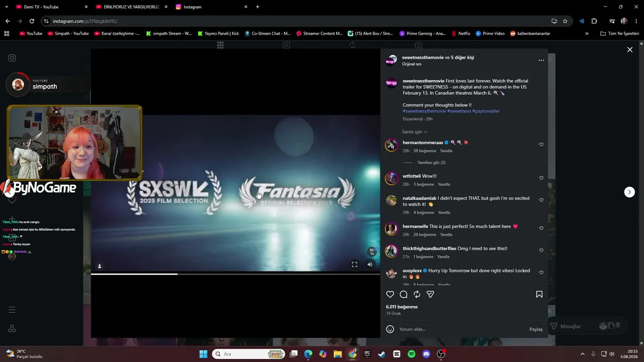Open the sweetnessthemovie profile link in header
Viewport: 644px width, 362px height.
pyautogui.click(x=423, y=57)
